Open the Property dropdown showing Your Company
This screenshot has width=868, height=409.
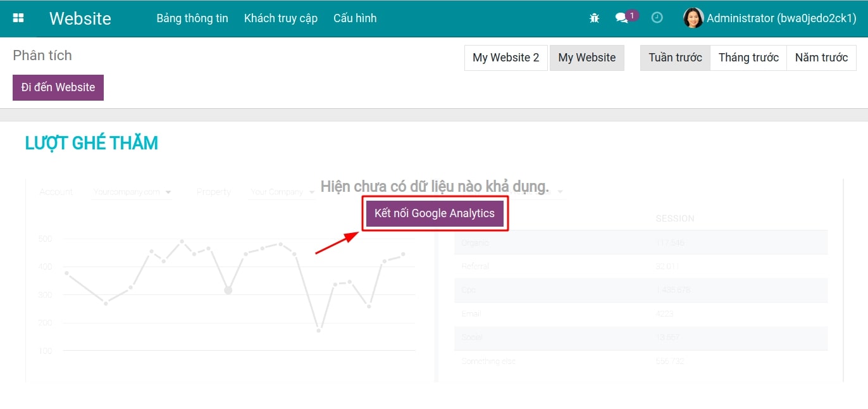point(282,191)
